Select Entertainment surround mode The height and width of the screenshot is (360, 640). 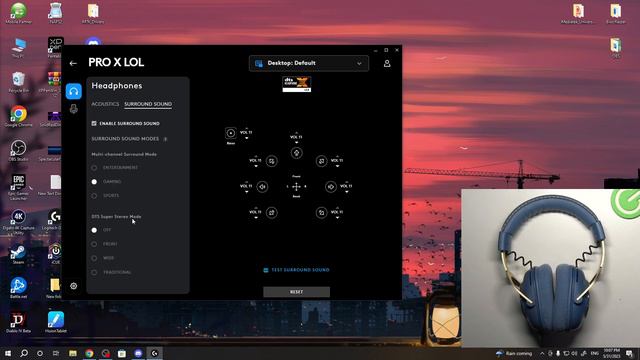point(94,168)
